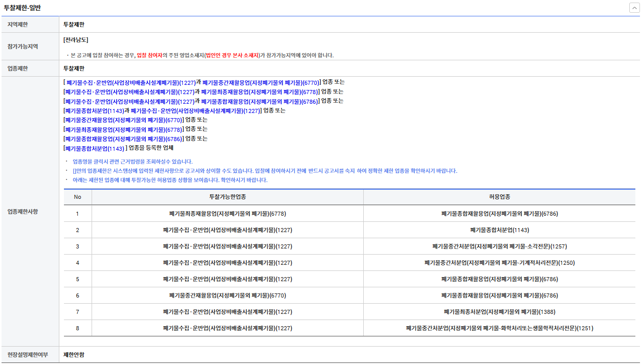The height and width of the screenshot is (364, 641).
Task: Open 폐기물종합처분업(1143) link on fourth restriction line
Action: (x=94, y=111)
